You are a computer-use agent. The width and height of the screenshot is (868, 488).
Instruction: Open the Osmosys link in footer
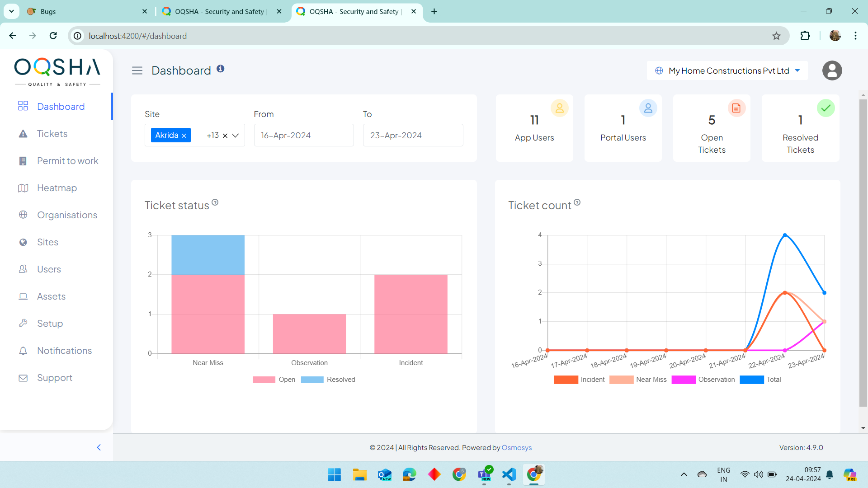pyautogui.click(x=516, y=447)
